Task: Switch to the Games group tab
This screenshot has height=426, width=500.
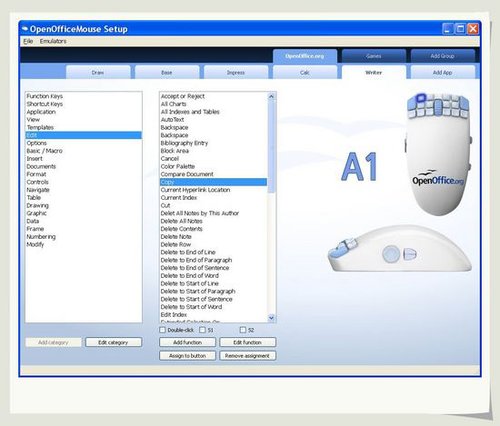Action: tap(373, 56)
